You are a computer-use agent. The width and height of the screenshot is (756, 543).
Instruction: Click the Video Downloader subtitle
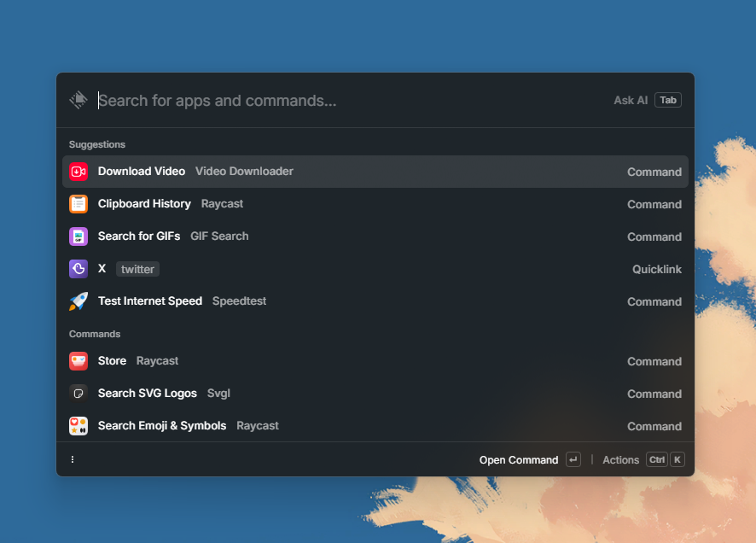tap(244, 172)
